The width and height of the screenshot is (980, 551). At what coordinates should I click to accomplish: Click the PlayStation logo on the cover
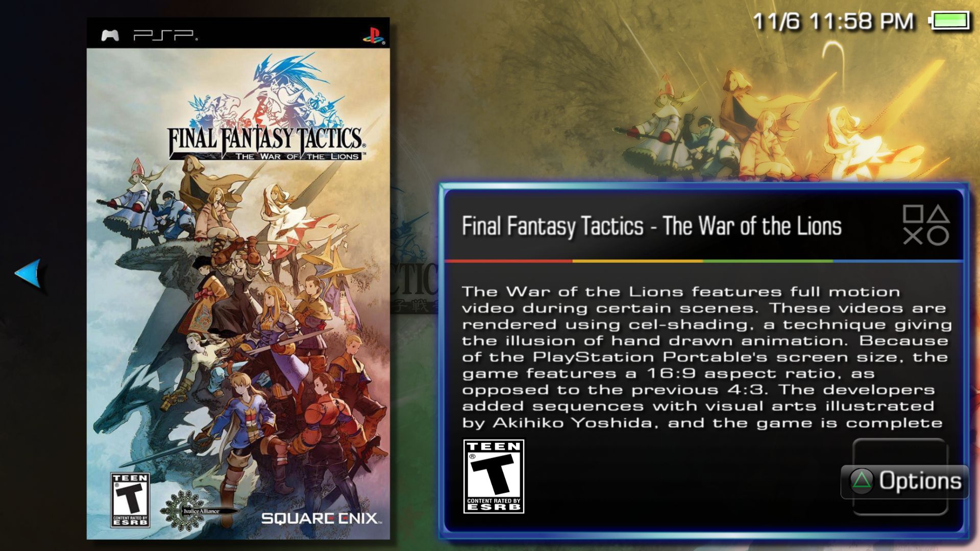[374, 35]
